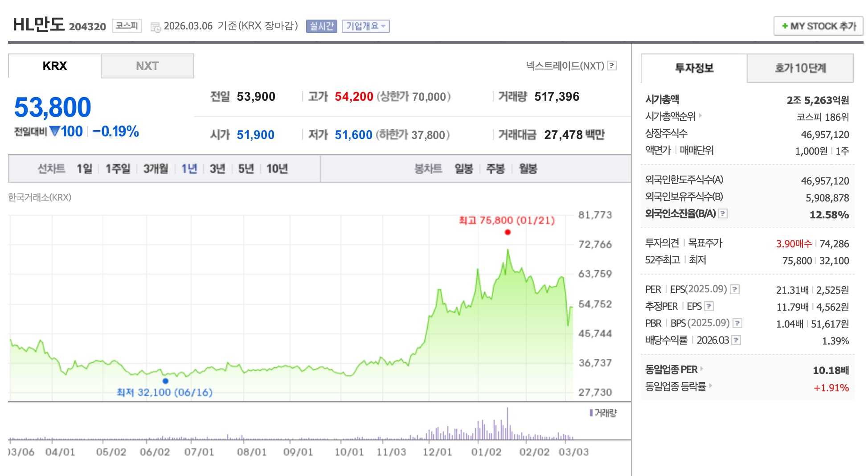
Task: Click the 거래량 legend marker in volume chart
Action: [x=591, y=413]
